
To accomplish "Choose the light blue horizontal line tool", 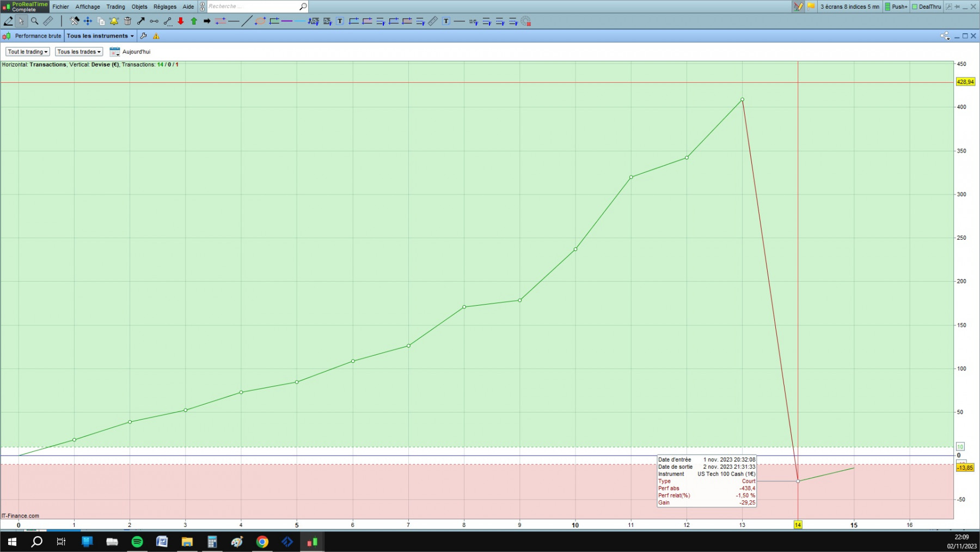I will (300, 21).
